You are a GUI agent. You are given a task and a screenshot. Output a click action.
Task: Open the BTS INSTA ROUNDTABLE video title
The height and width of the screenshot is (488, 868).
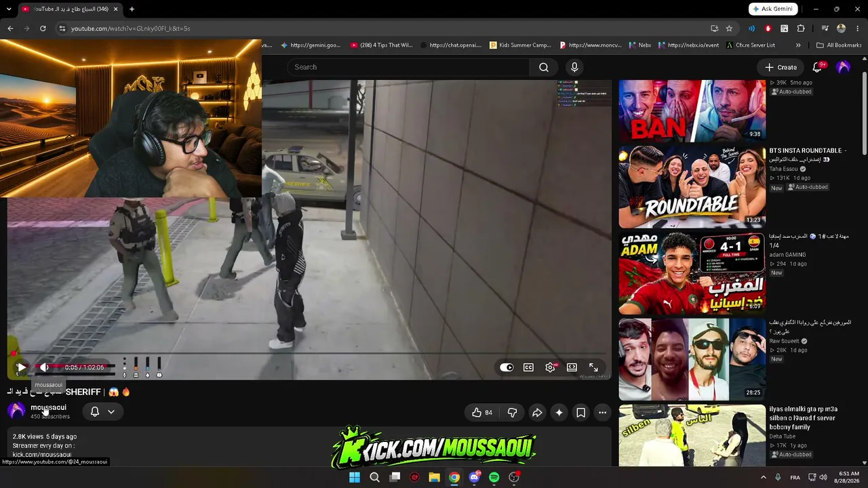[808, 155]
